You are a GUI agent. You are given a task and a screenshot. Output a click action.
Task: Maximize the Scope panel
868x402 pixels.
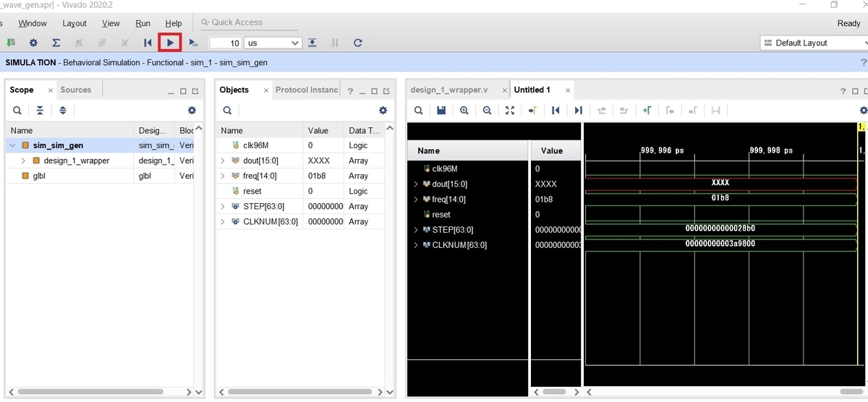183,91
